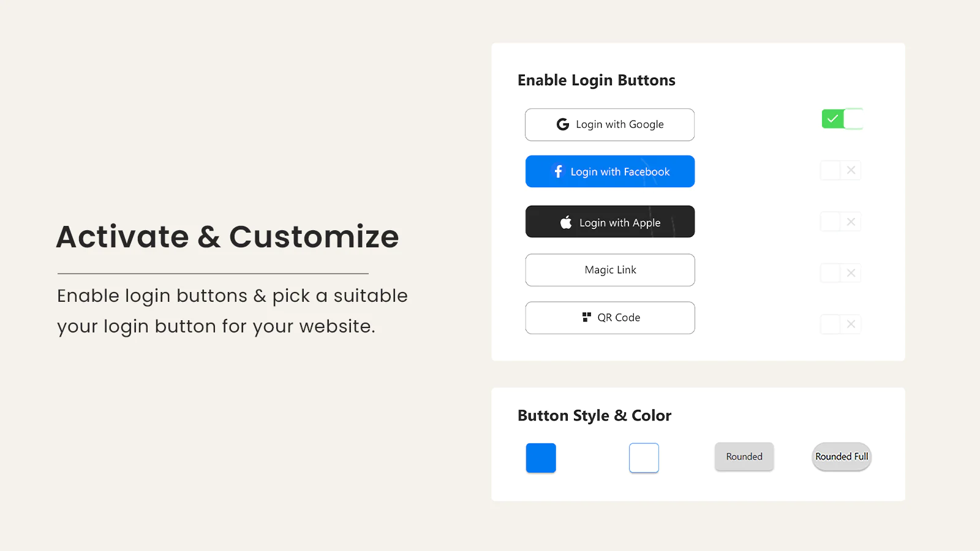The image size is (980, 551).
Task: Pick the white outlined color swatch
Action: tap(644, 458)
